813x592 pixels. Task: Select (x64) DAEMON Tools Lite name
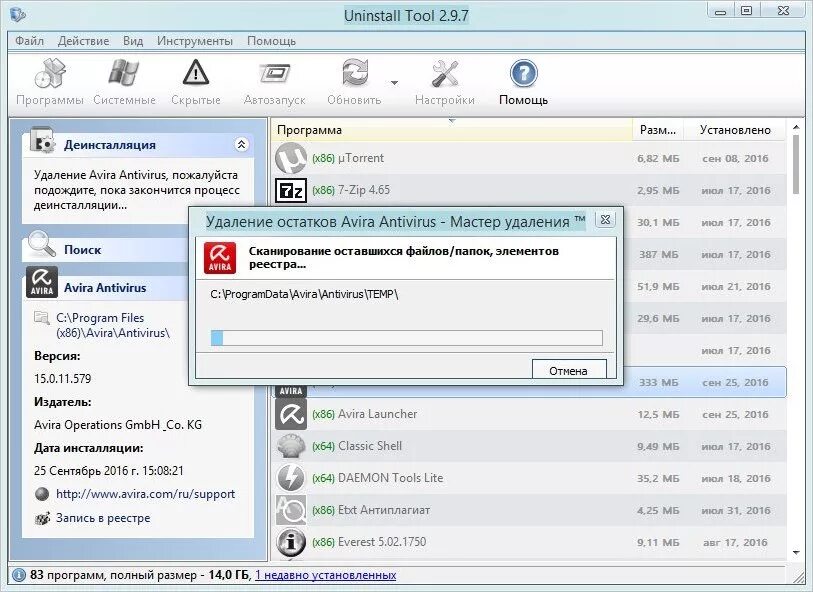pos(377,478)
